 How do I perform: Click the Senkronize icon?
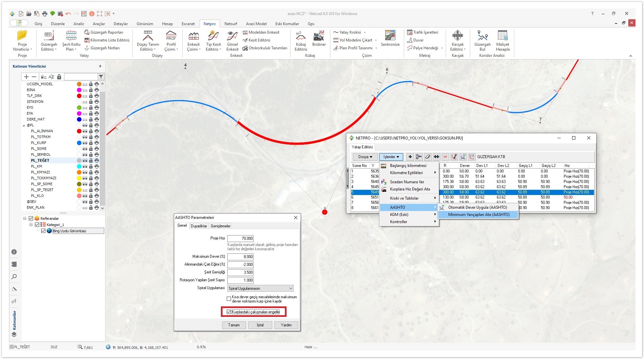[x=390, y=39]
